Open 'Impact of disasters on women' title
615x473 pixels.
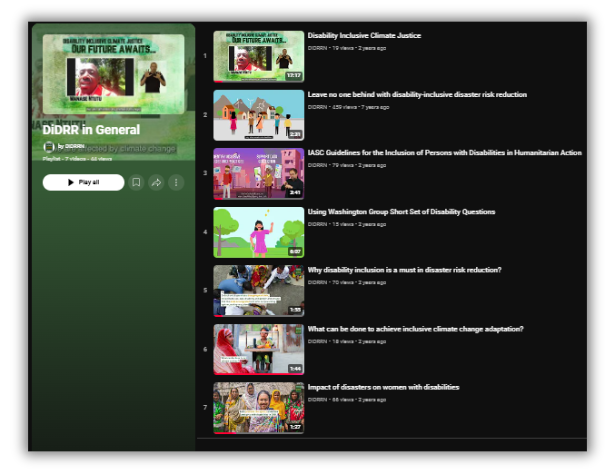pos(383,387)
